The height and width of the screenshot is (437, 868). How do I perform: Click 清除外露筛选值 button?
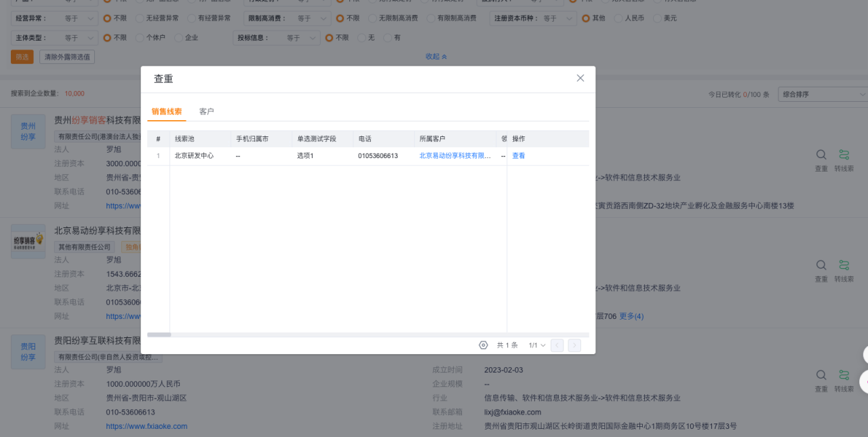pos(66,57)
